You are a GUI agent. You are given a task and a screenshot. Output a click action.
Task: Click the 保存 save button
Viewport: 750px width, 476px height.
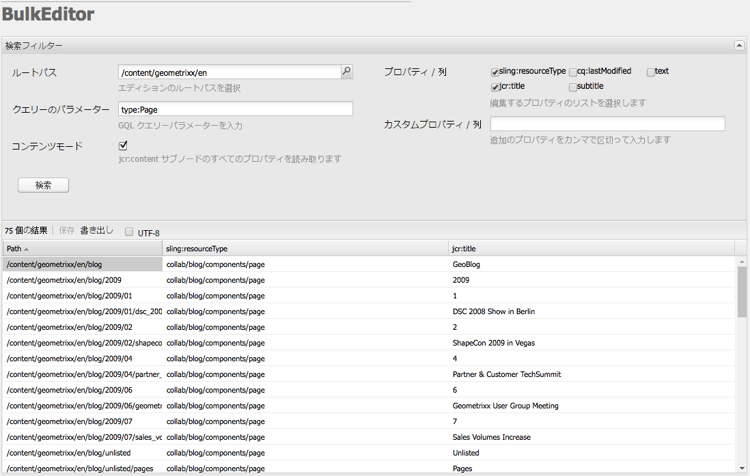tap(66, 231)
